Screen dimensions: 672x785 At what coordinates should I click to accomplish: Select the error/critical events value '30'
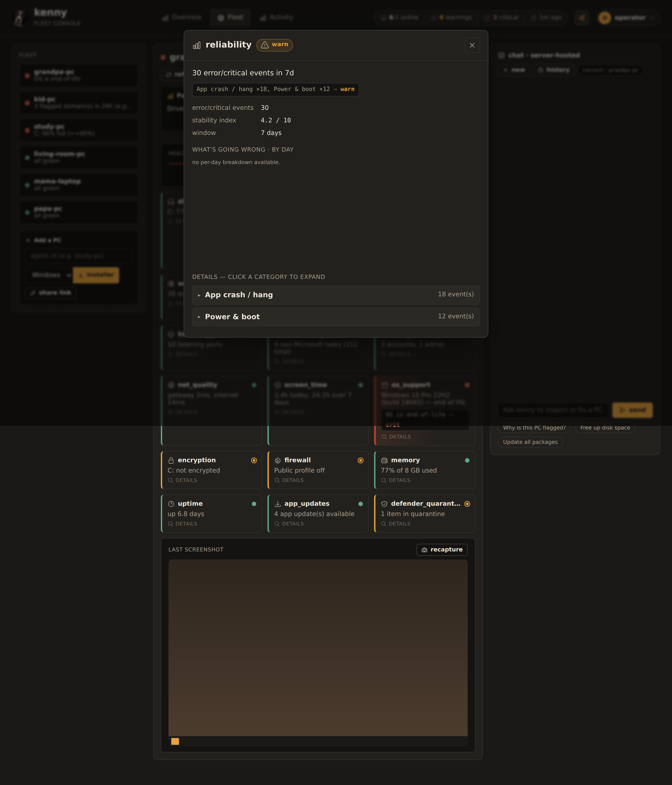(x=265, y=108)
